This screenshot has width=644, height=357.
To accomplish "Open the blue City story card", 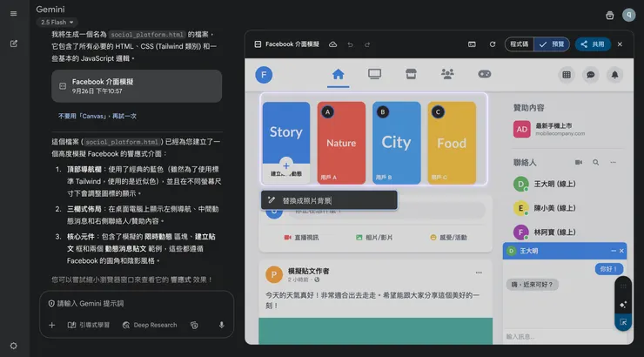I will [x=396, y=143].
